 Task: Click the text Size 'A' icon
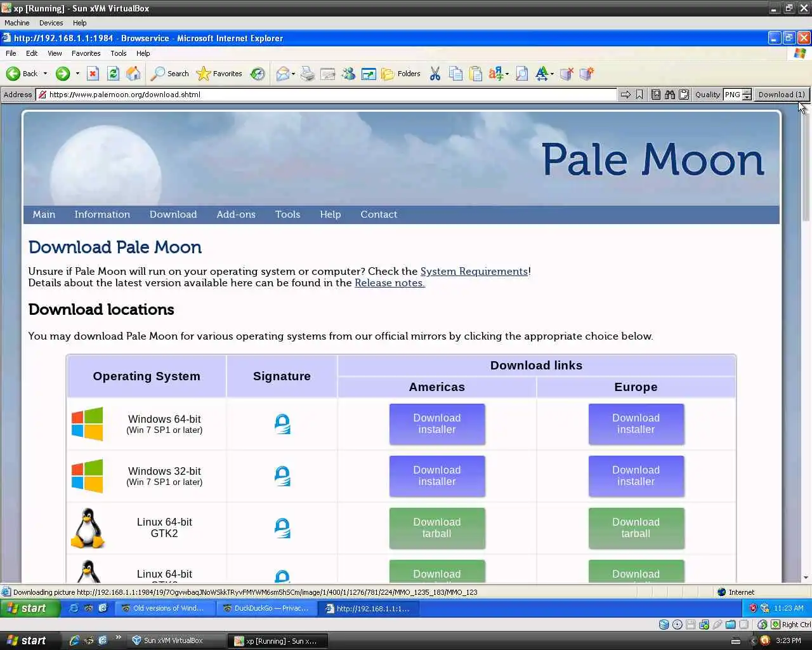(x=541, y=74)
